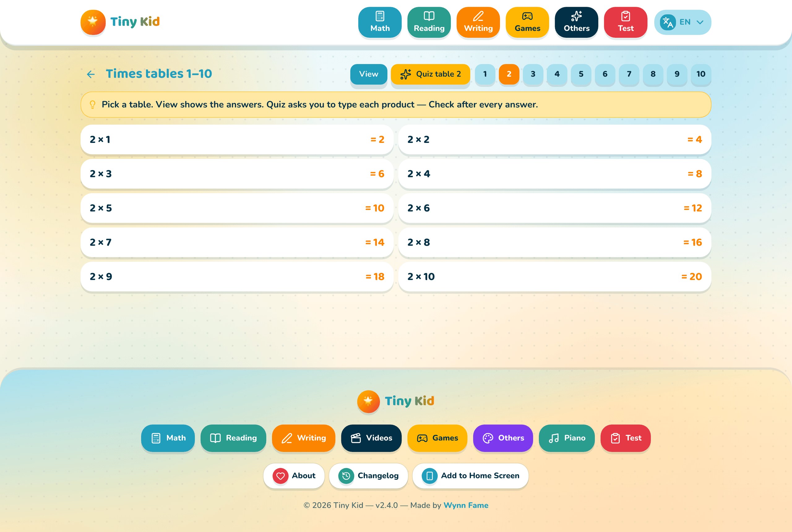Open Test in the footer
This screenshot has width=792, height=532.
626,438
